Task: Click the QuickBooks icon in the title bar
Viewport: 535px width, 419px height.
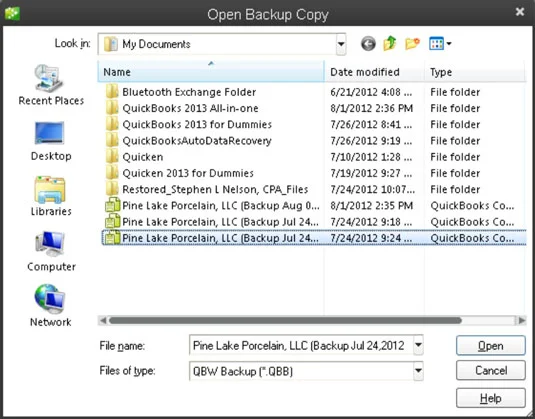Action: tap(12, 14)
